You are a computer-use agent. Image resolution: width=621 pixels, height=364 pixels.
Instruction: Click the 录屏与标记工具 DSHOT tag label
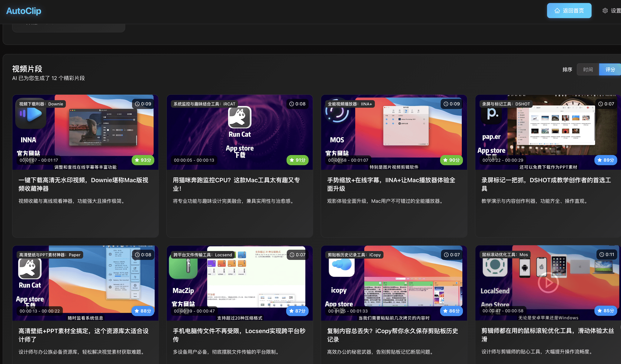point(506,104)
